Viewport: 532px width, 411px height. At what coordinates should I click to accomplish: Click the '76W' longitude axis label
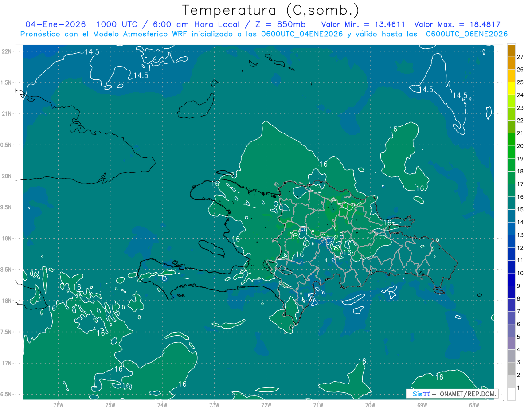58,405
